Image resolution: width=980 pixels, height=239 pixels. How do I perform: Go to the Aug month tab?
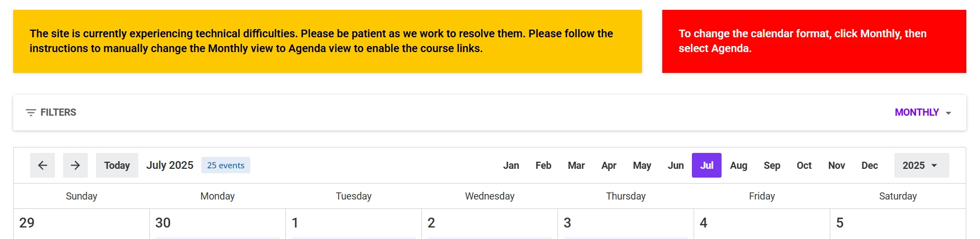[739, 166]
